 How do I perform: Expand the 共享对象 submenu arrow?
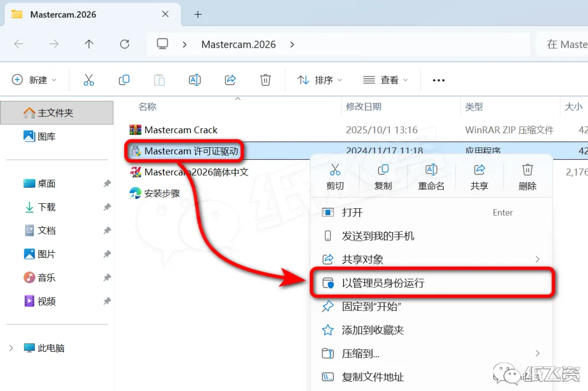[537, 259]
